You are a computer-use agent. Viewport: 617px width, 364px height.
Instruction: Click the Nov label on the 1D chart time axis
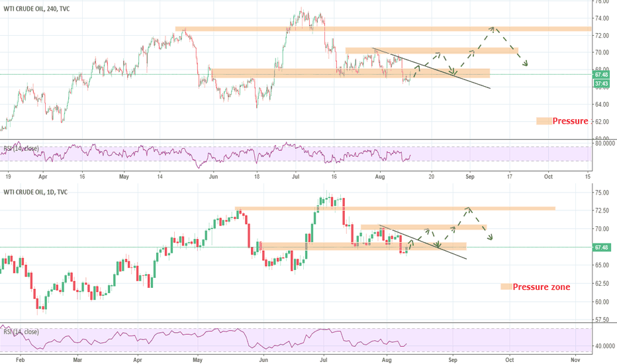tap(575, 359)
